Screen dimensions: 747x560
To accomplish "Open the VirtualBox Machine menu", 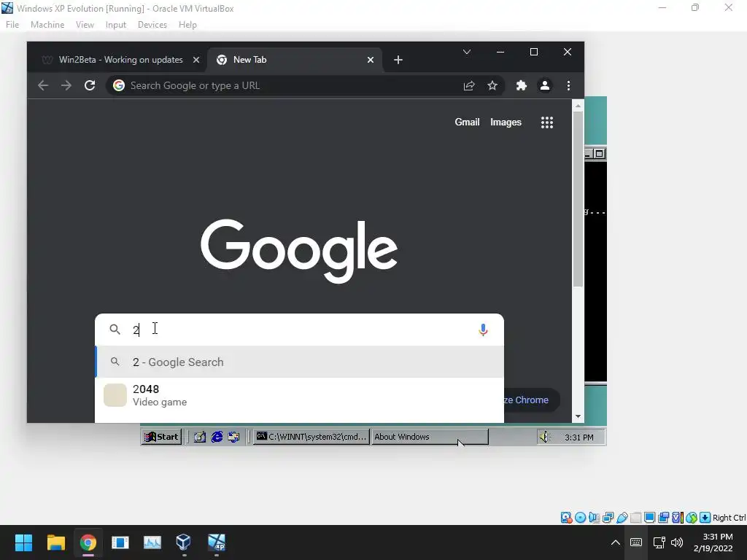I will [x=47, y=25].
